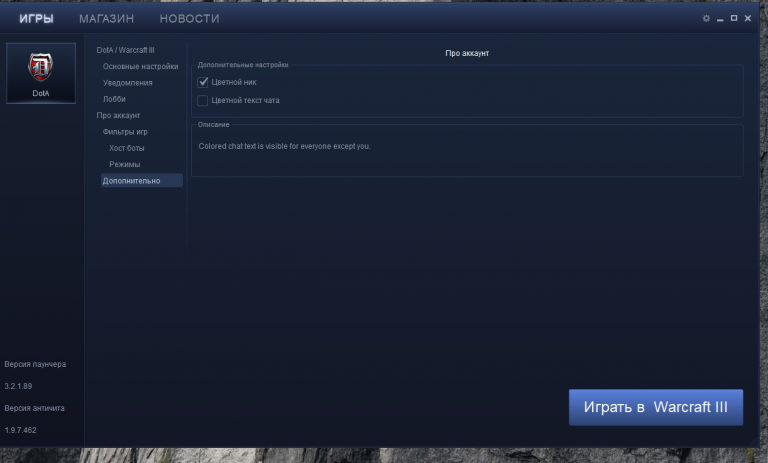Minimize the launcher window

(720, 19)
